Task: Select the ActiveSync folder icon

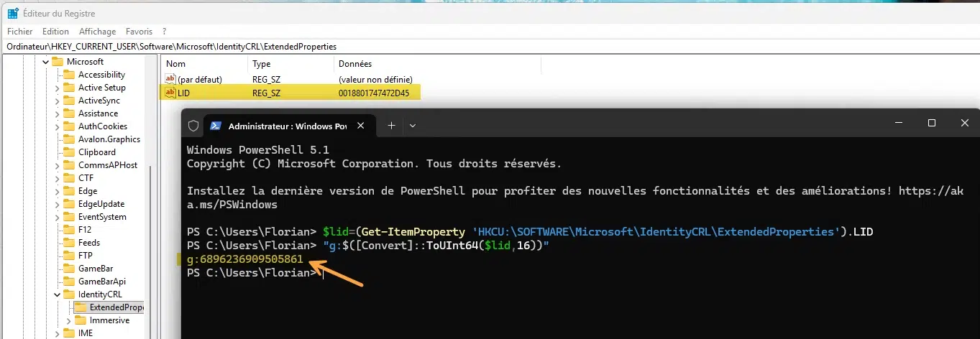Action: point(69,101)
